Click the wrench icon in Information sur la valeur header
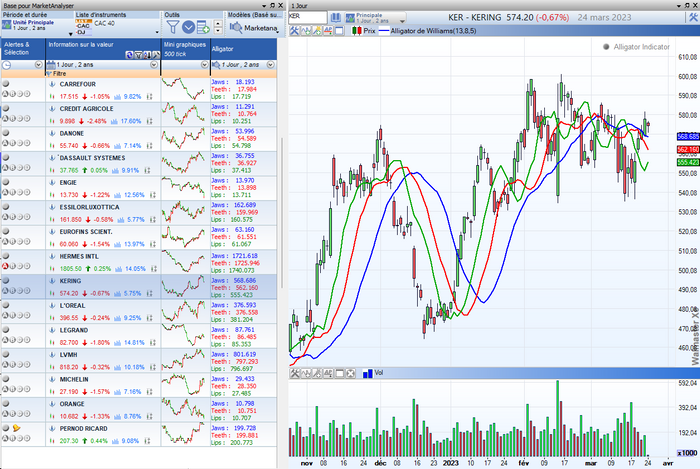 point(155,55)
